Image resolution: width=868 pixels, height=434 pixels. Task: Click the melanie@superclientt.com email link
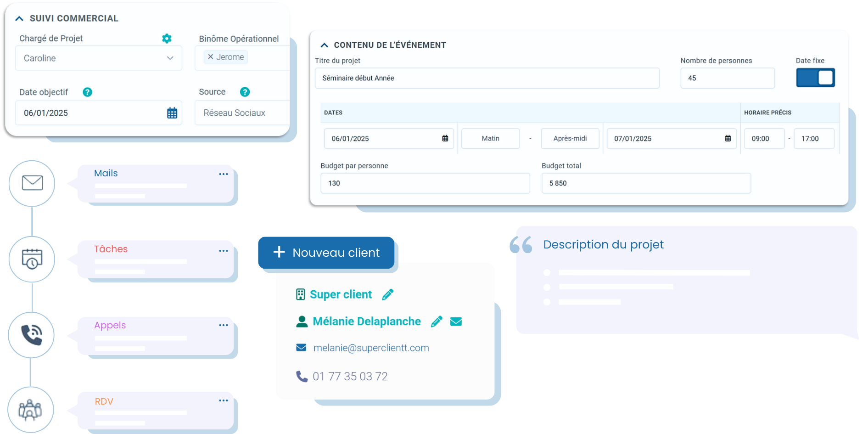coord(371,348)
